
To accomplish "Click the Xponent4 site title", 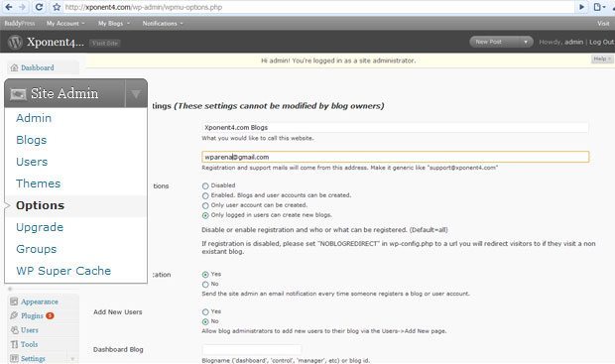I will [x=56, y=42].
